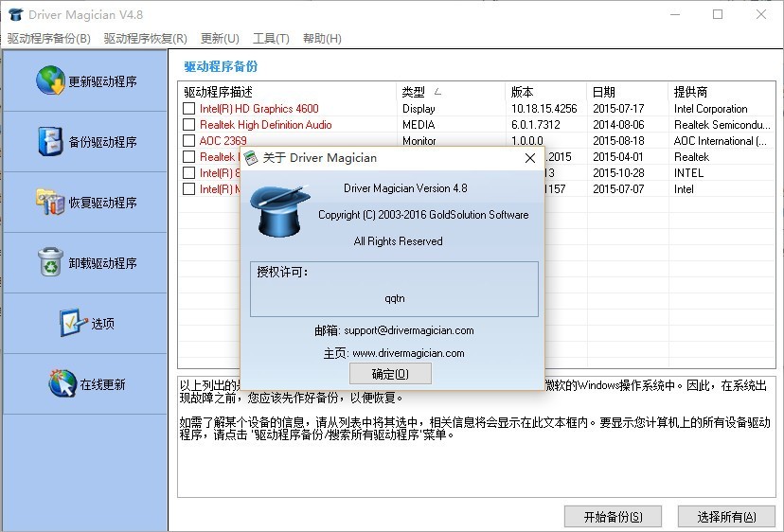The height and width of the screenshot is (532, 784).
Task: Open the 帮助(H) menu
Action: click(x=322, y=39)
